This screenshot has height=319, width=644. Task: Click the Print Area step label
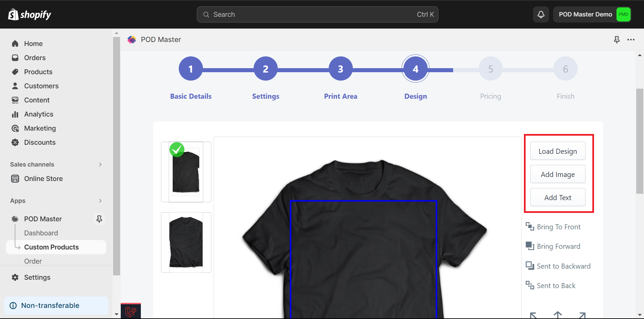coord(341,96)
